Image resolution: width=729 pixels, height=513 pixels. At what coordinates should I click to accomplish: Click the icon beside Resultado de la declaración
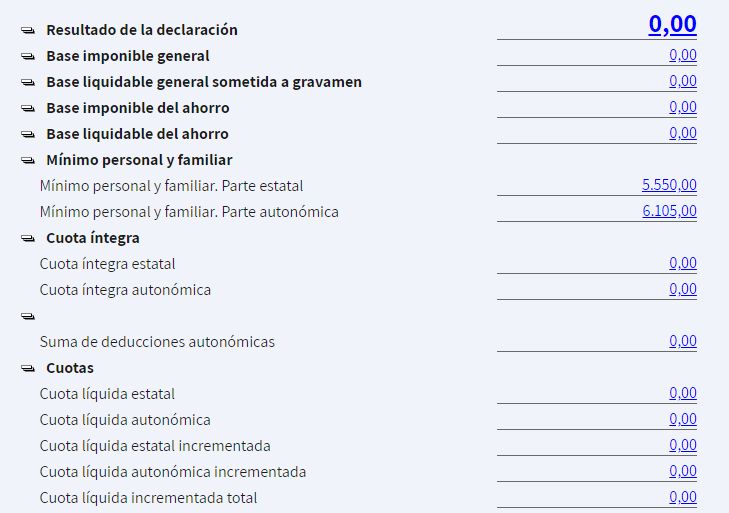(28, 31)
